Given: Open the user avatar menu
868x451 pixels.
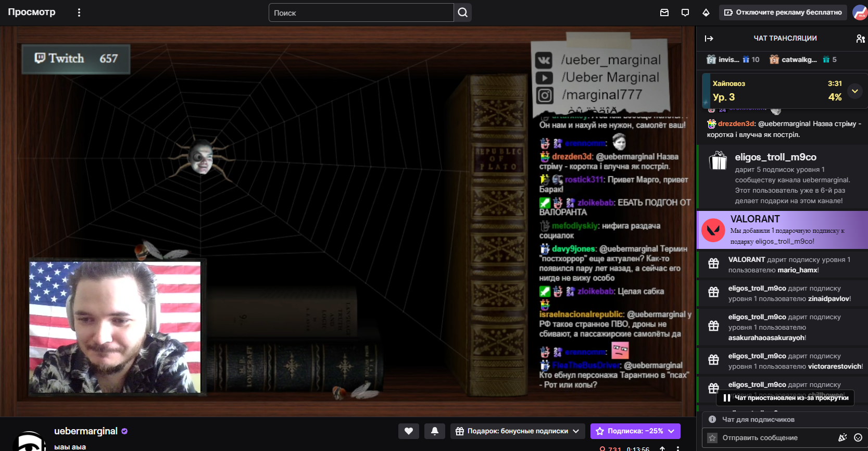Looking at the screenshot, I should coord(860,12).
